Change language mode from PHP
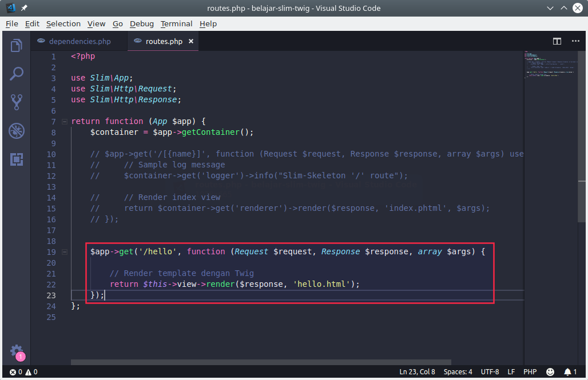 pos(530,372)
